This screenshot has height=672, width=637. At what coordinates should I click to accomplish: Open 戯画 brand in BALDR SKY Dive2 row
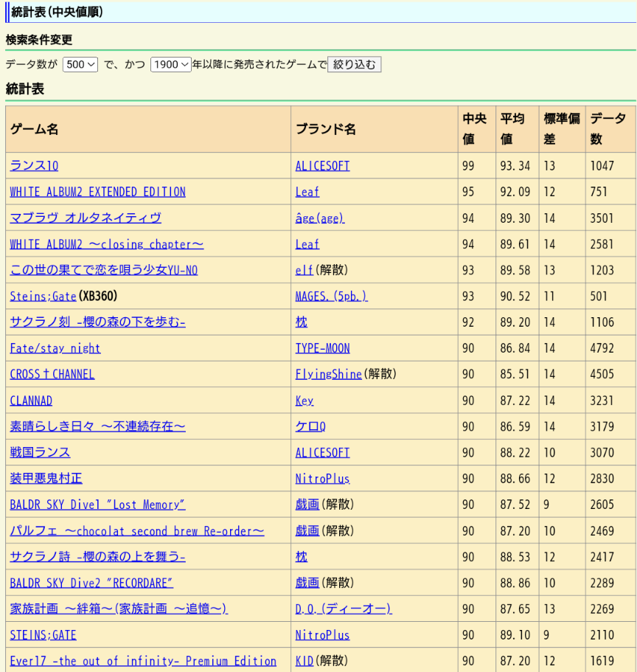tap(307, 583)
